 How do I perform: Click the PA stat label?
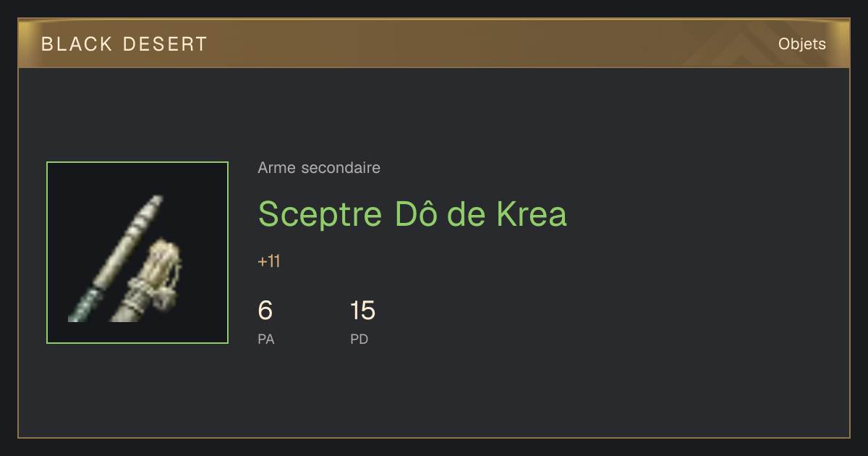[x=266, y=339]
